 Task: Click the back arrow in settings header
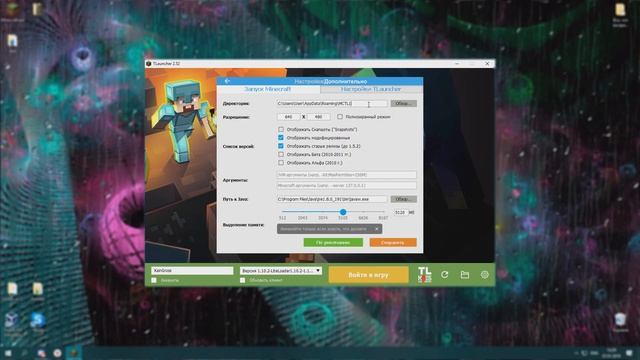click(227, 81)
